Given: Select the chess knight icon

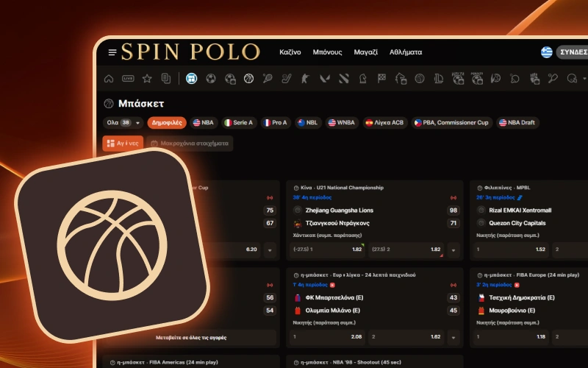Looking at the screenshot, I should pyautogui.click(x=362, y=79).
